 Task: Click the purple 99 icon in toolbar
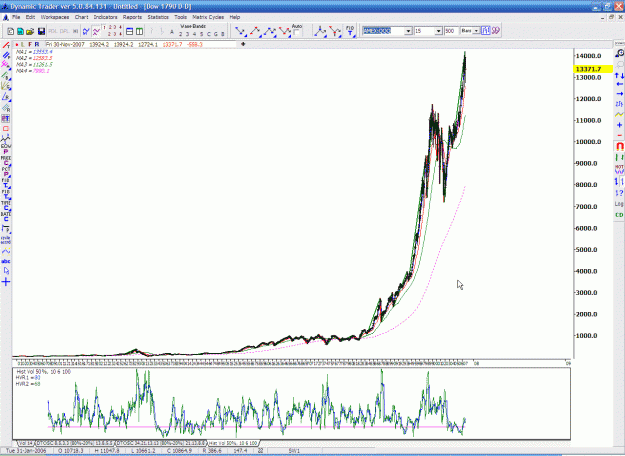pos(495,31)
